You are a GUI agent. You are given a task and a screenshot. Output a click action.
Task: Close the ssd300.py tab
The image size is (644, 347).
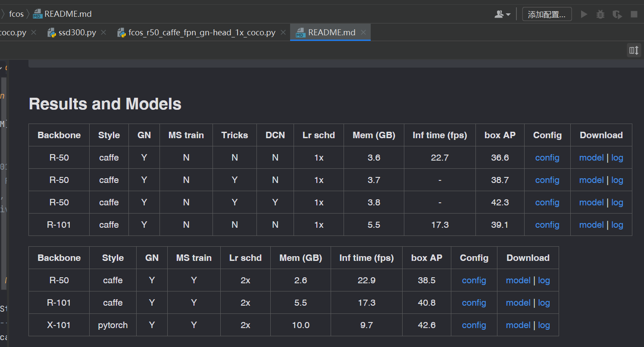[103, 32]
